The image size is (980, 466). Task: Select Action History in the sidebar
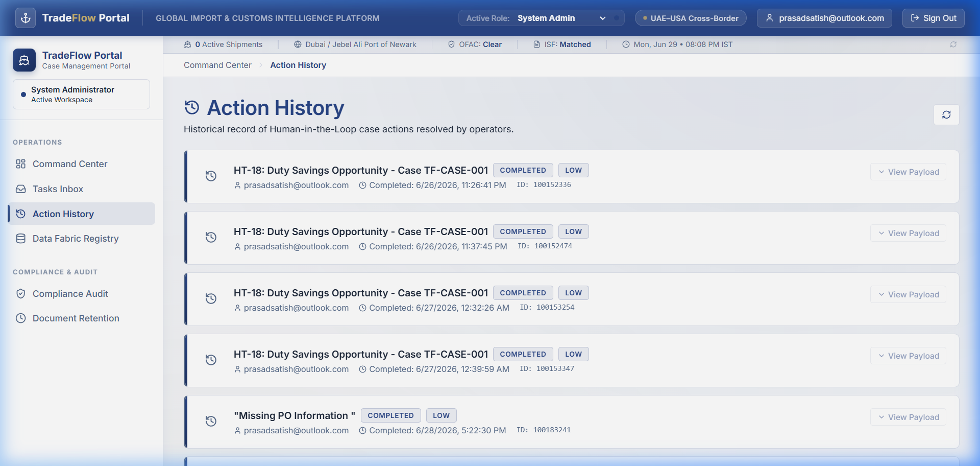point(82,214)
